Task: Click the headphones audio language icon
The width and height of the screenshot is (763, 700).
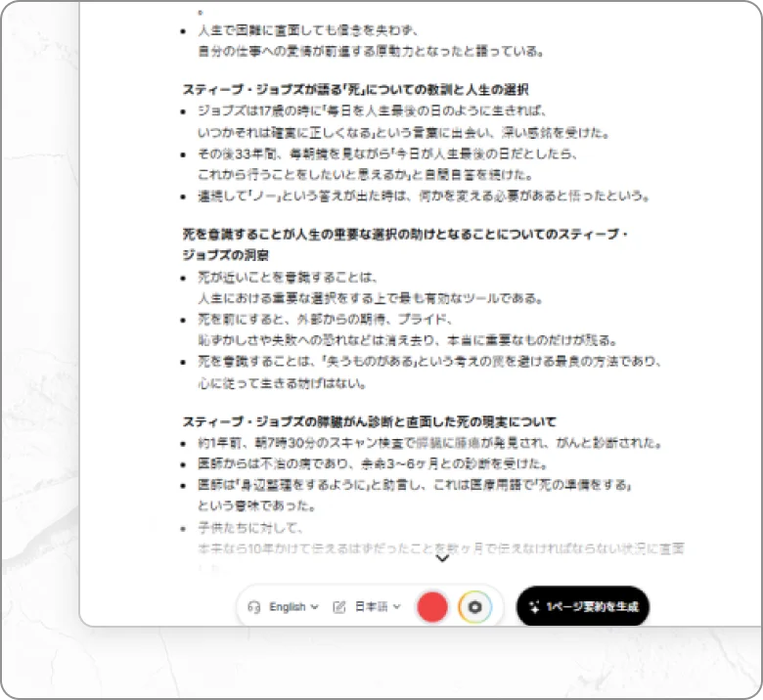Action: (254, 606)
